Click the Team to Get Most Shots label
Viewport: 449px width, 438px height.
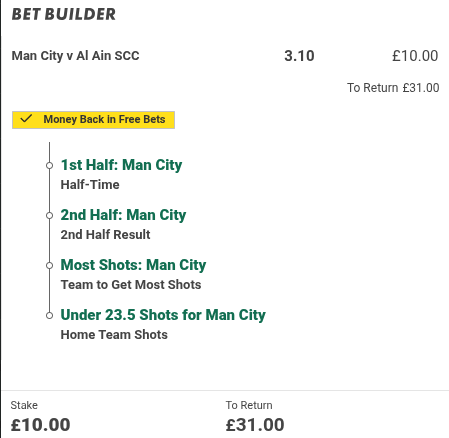tap(131, 284)
